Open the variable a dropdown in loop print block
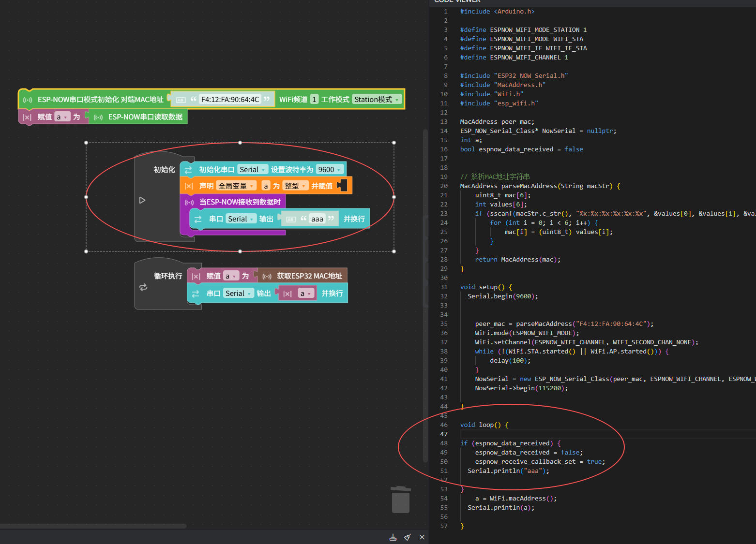756x544 pixels. (305, 294)
